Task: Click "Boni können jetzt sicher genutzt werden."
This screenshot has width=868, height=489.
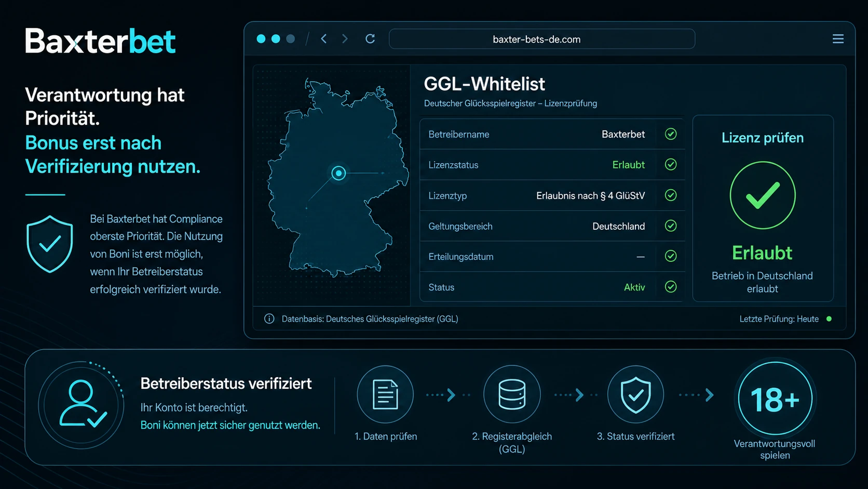Action: [x=230, y=425]
